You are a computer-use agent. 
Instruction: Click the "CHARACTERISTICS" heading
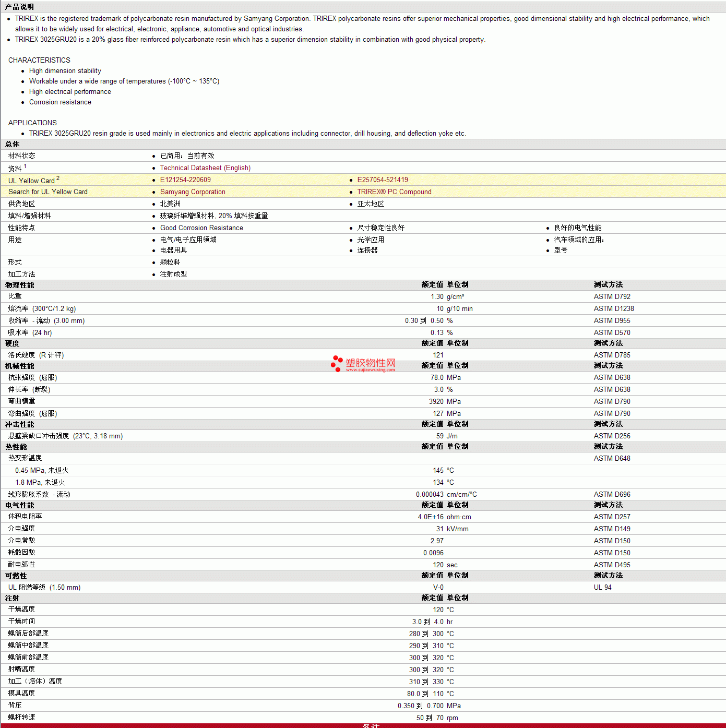pos(39,61)
